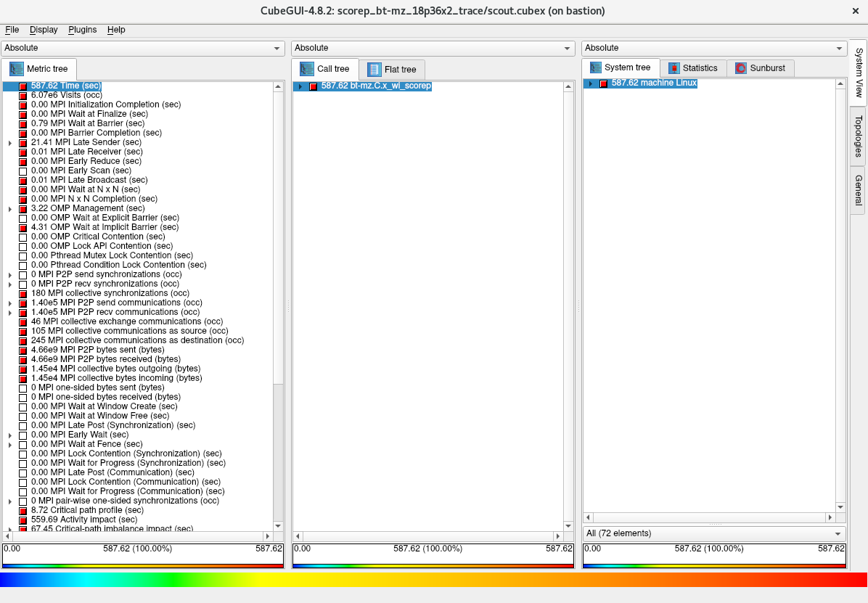
Task: Select the MPI P2P bytes sent metric
Action: pos(97,350)
